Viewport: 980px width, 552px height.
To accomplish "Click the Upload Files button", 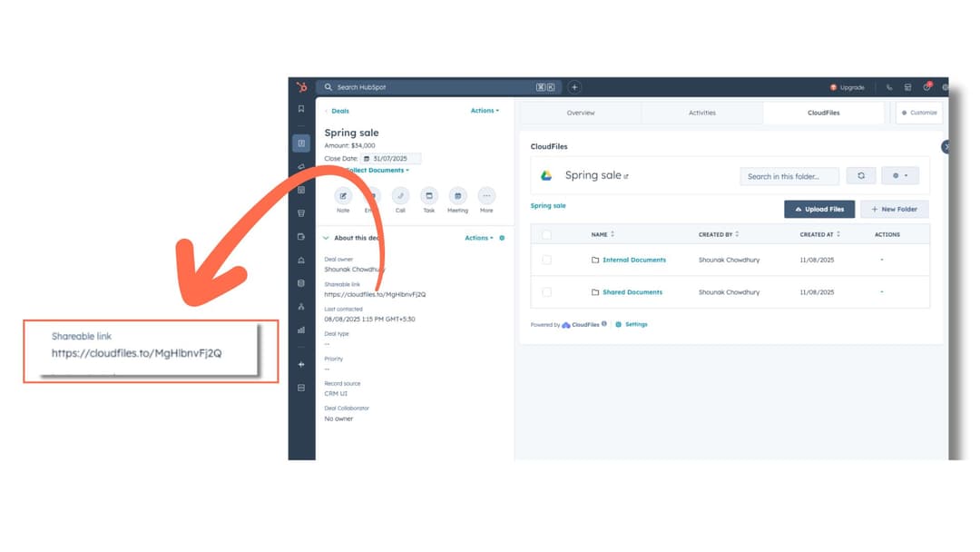I will 818,209.
